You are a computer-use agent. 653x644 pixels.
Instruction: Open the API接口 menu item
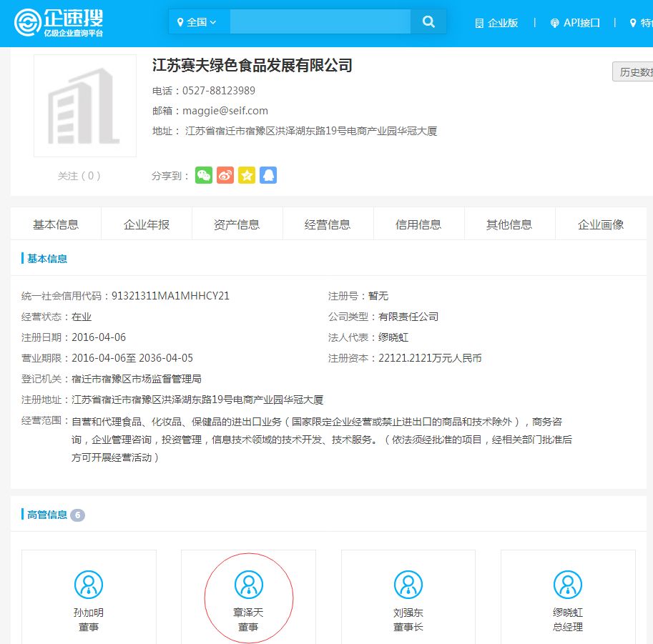[576, 22]
